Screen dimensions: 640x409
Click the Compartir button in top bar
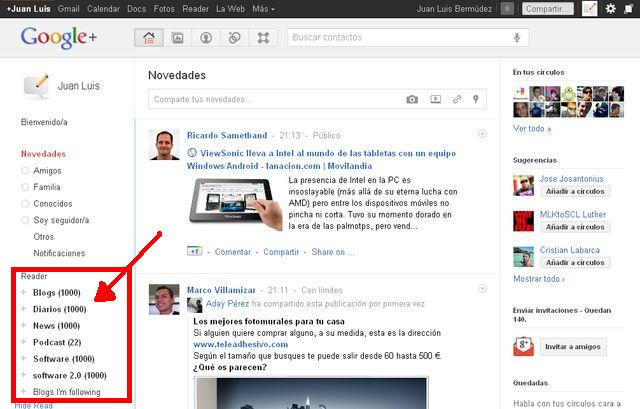coord(547,9)
